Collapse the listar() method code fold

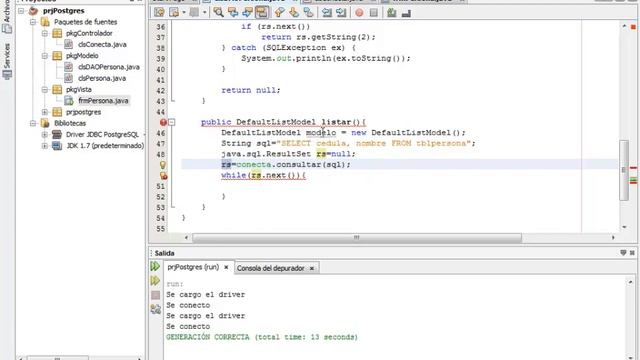pyautogui.click(x=172, y=122)
